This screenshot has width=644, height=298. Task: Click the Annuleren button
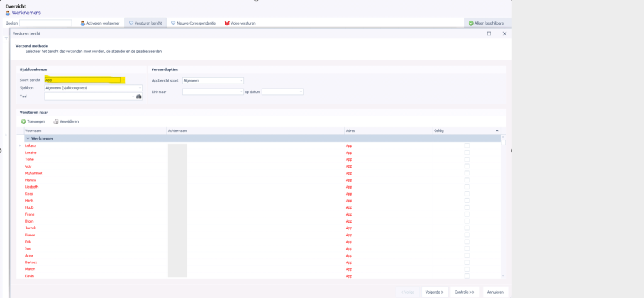[x=496, y=292]
